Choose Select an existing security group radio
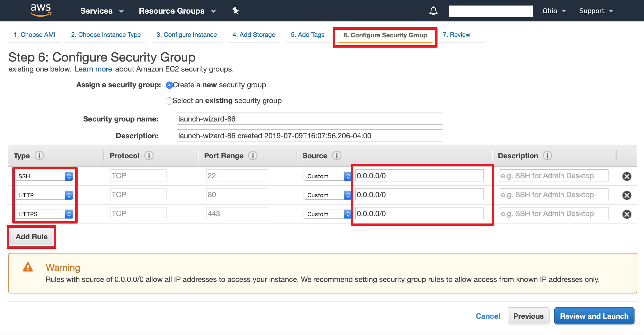 tap(169, 101)
